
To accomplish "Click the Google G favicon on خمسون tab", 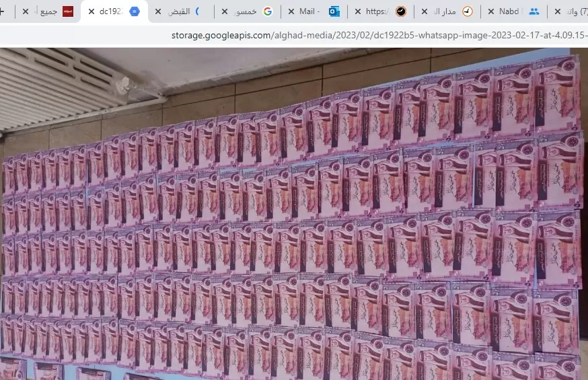I will coord(267,11).
